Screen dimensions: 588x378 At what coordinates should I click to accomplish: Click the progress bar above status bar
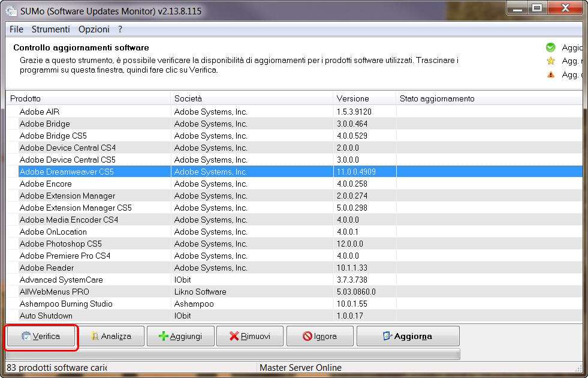tap(233, 354)
